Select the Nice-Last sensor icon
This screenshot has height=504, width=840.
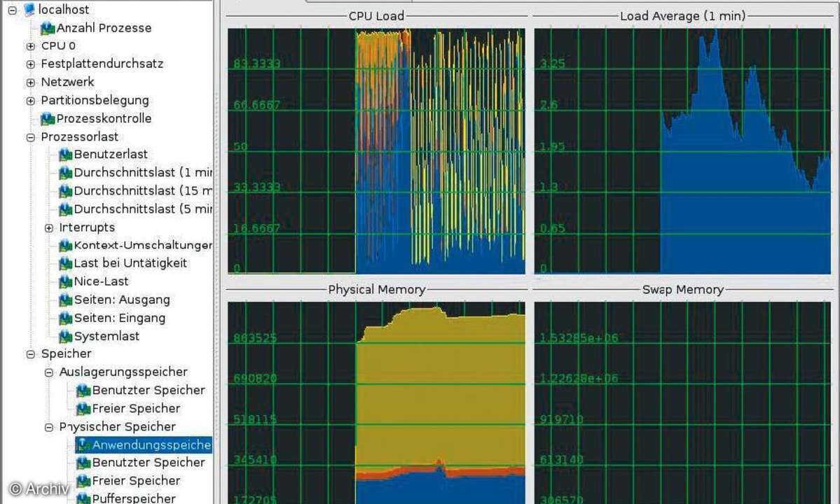pyautogui.click(x=67, y=281)
